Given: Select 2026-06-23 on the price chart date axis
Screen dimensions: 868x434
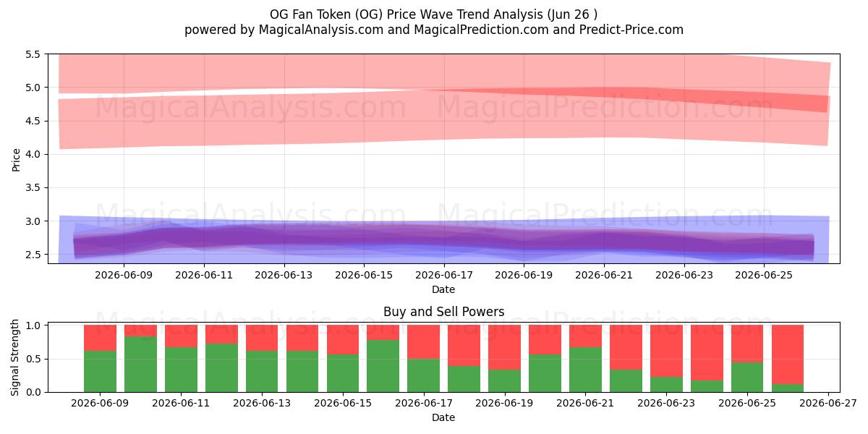Looking at the screenshot, I should click(x=684, y=275).
